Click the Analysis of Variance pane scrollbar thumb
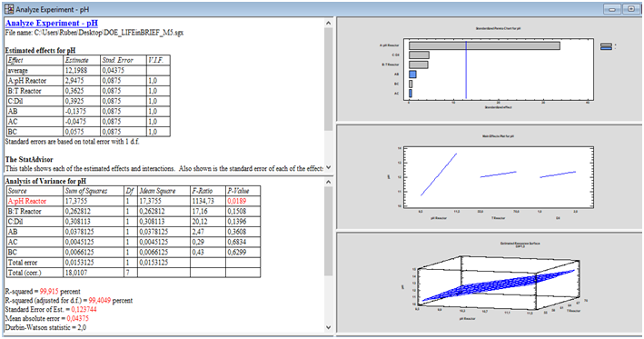The image size is (644, 339). 328,231
